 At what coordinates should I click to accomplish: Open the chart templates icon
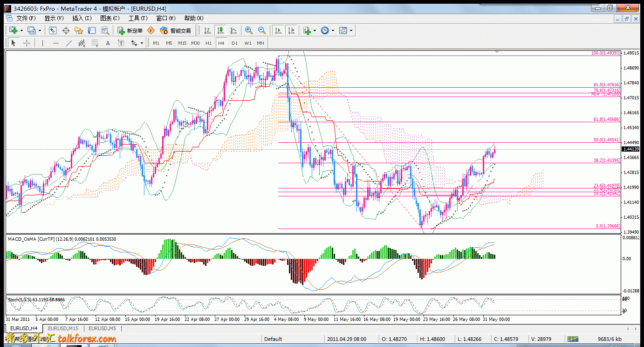tap(343, 30)
